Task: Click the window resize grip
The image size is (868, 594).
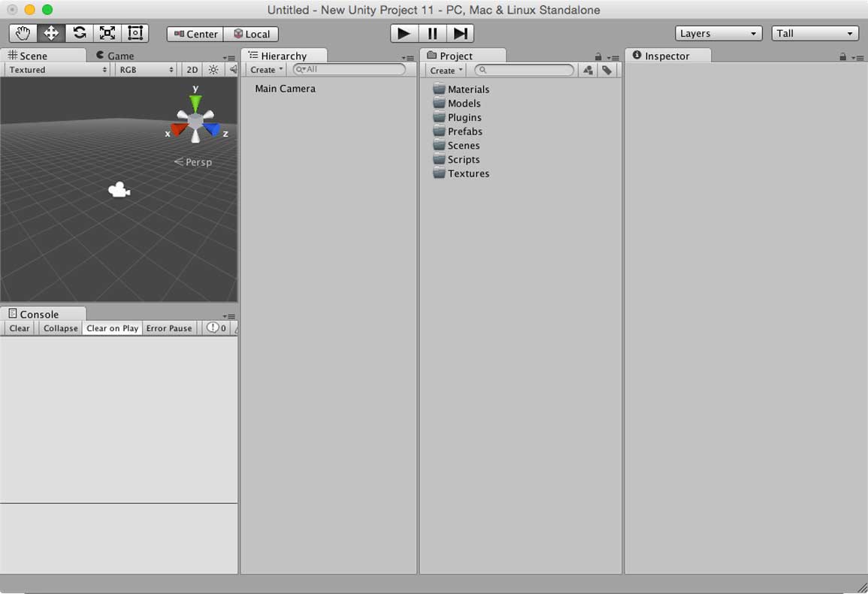Action: 861,586
